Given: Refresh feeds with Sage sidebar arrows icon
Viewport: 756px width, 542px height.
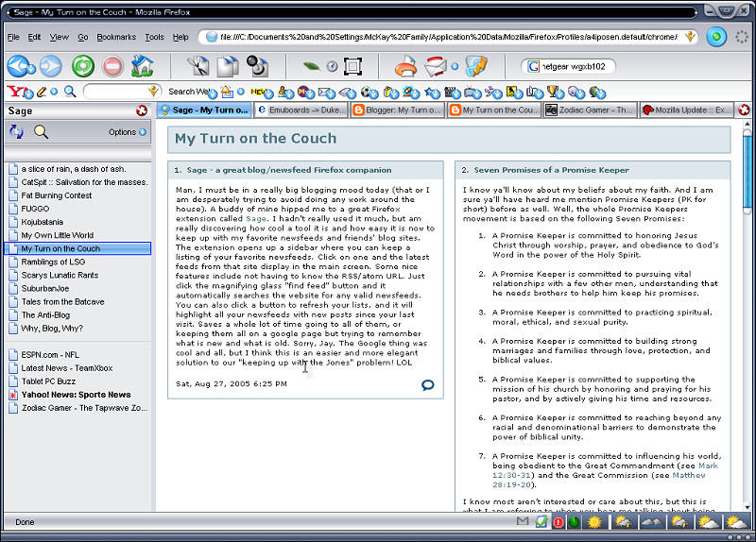Looking at the screenshot, I should (x=16, y=131).
